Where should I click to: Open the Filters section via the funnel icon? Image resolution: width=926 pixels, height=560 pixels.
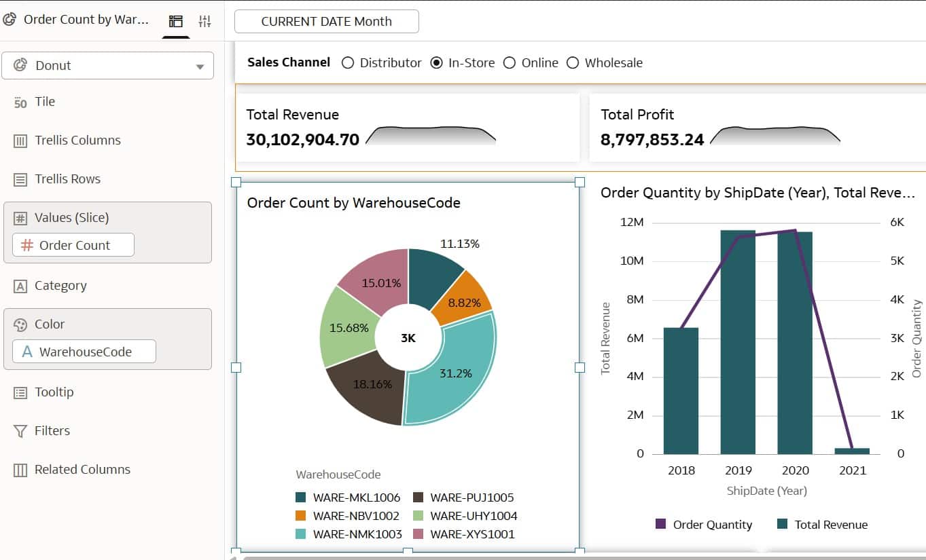(x=20, y=430)
